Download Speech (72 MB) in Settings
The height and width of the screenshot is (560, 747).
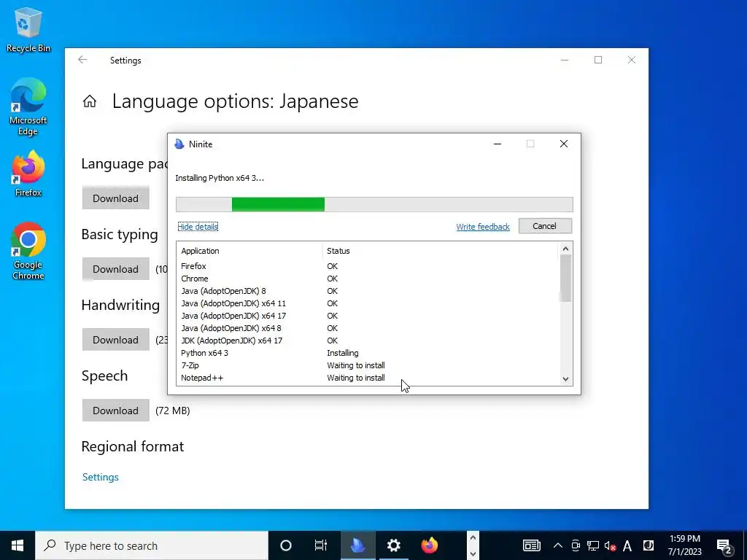tap(116, 410)
